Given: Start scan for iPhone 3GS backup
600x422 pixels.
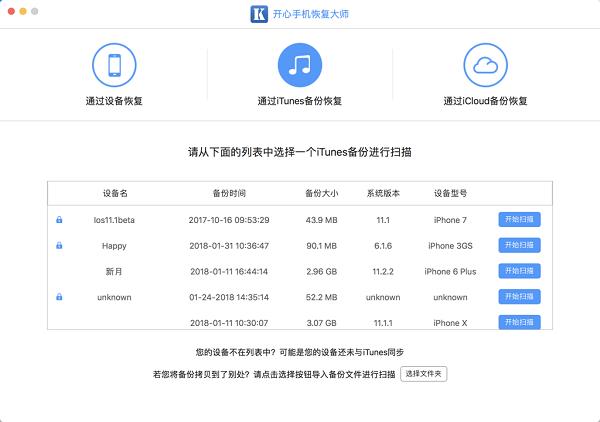Looking at the screenshot, I should [519, 245].
